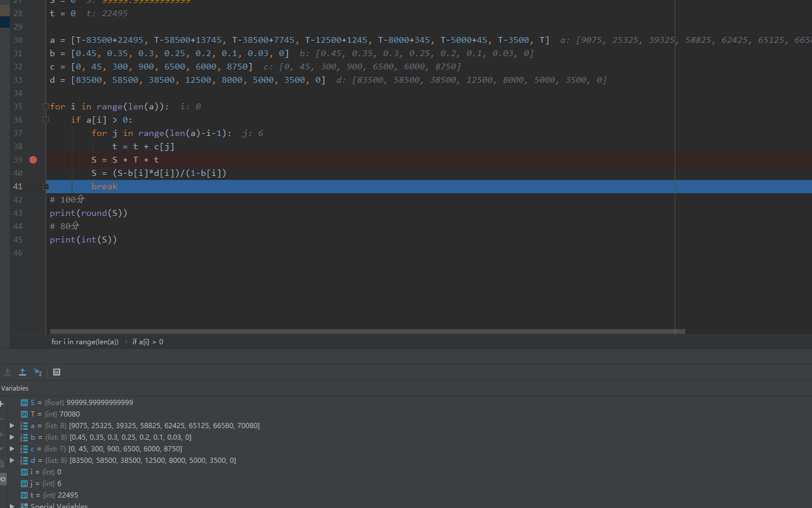The height and width of the screenshot is (508, 812).
Task: Click the list icon of variable c
Action: pyautogui.click(x=24, y=448)
